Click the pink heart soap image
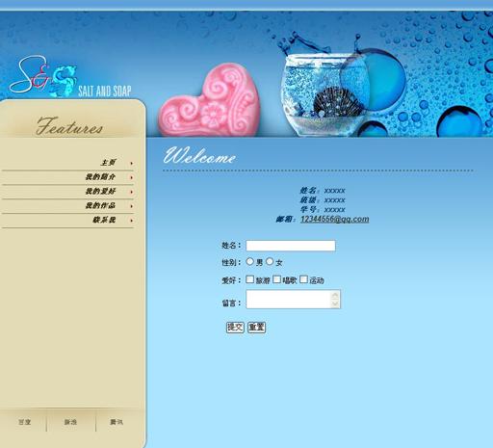The image size is (493, 448). [210, 100]
